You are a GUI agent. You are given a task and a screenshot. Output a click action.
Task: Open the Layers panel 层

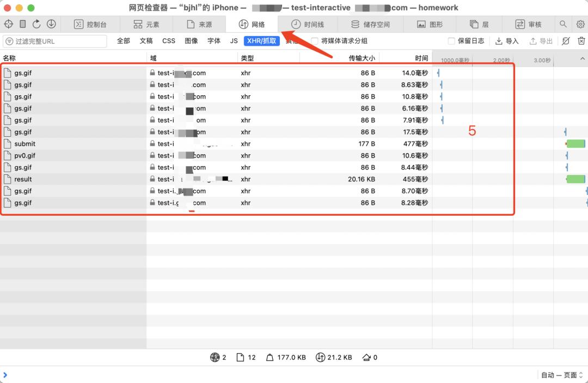479,24
